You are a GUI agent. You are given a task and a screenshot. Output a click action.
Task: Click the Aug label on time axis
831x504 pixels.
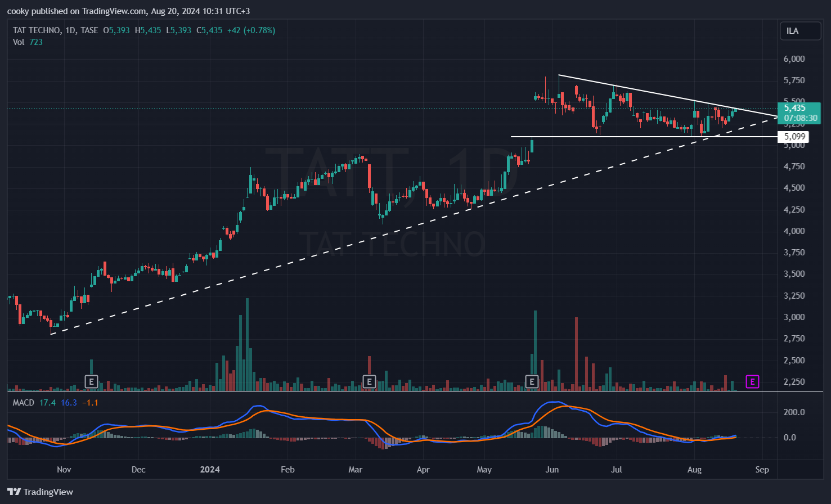coord(694,470)
